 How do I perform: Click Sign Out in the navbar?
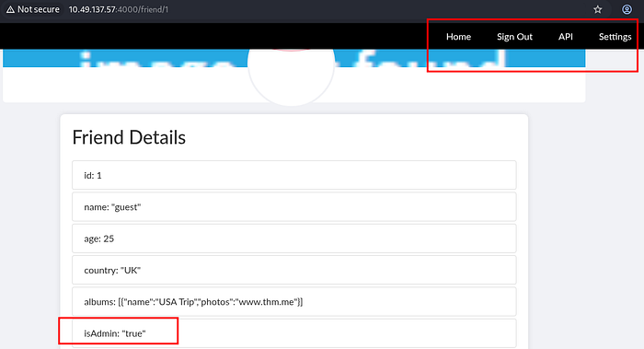point(514,37)
